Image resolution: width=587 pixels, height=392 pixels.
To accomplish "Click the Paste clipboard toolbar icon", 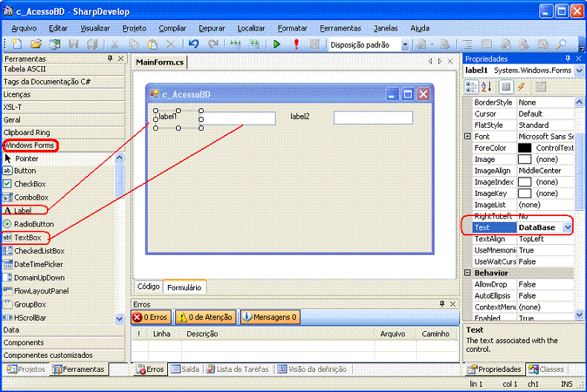I will (x=152, y=44).
